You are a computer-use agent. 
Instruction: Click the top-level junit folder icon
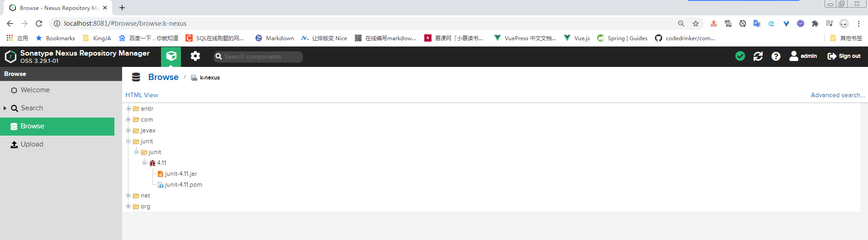coord(136,141)
